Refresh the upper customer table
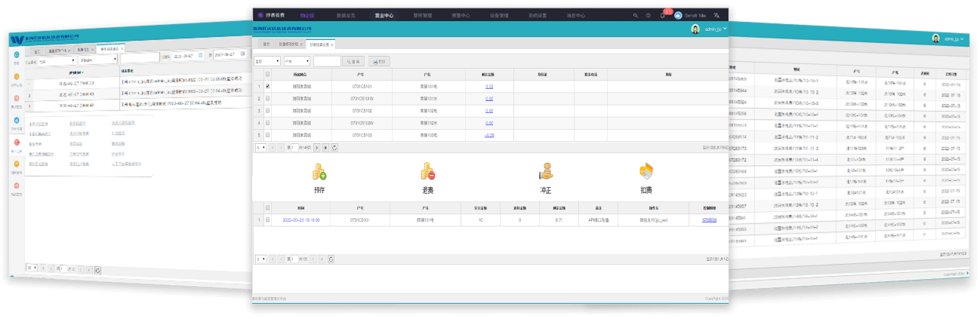This screenshot has height=319, width=980. click(334, 148)
